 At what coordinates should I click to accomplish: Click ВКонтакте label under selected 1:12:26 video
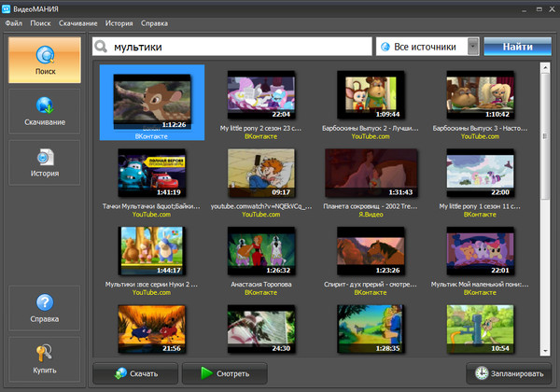coord(151,136)
